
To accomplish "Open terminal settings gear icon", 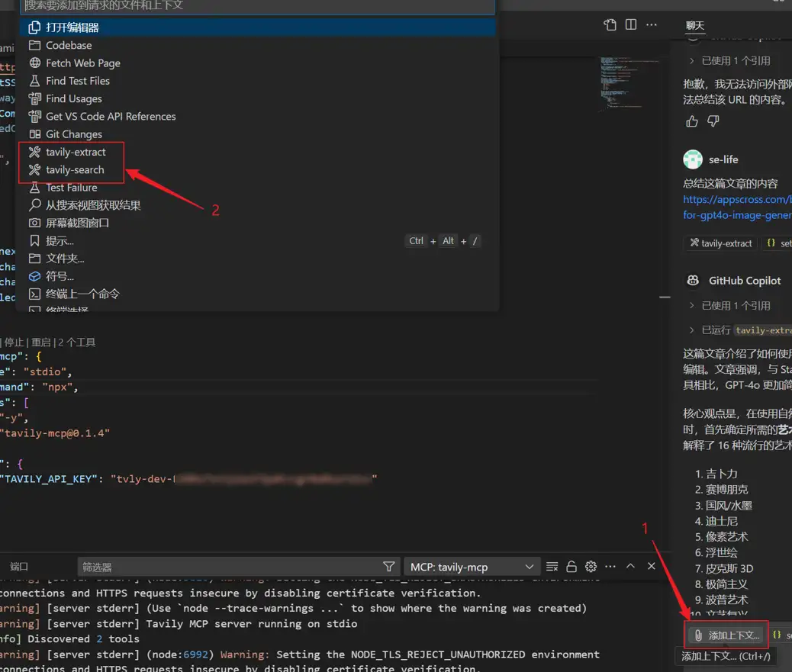I will (x=590, y=566).
